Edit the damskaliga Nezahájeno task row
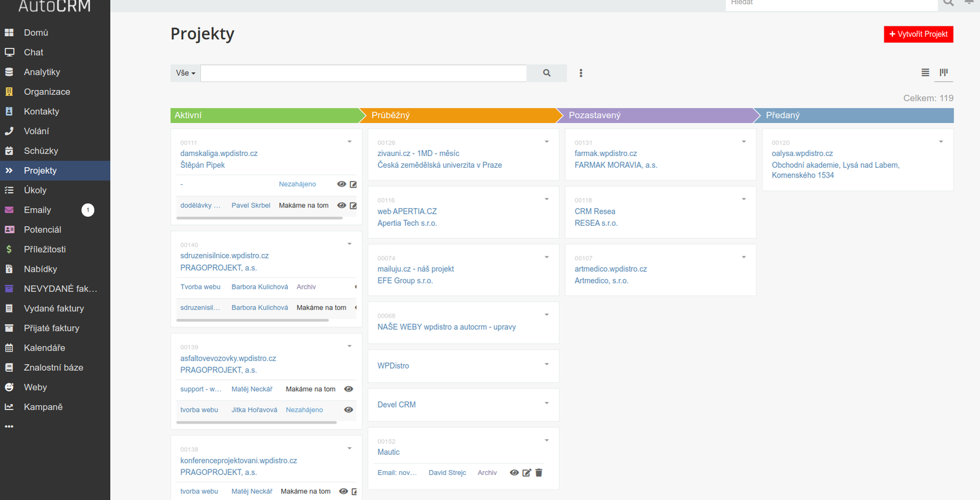The height and width of the screenshot is (500, 980). click(x=353, y=184)
